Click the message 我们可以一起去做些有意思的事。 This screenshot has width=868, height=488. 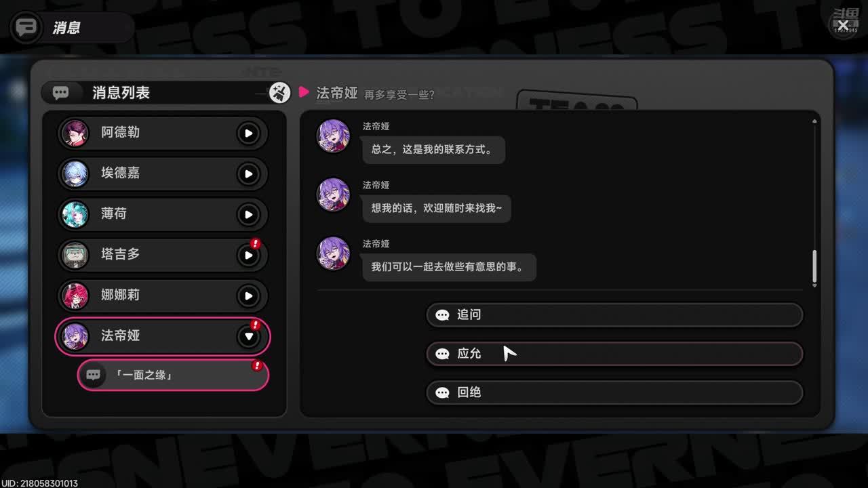pos(449,267)
